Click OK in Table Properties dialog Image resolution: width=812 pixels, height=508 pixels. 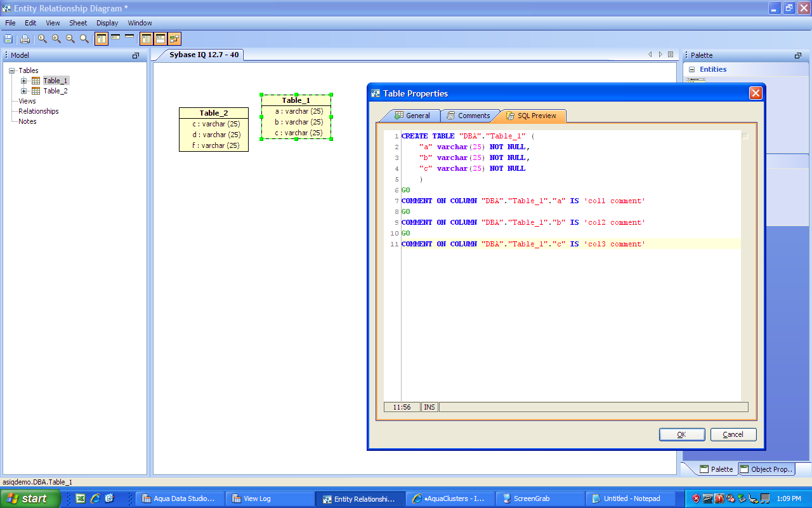coord(682,434)
